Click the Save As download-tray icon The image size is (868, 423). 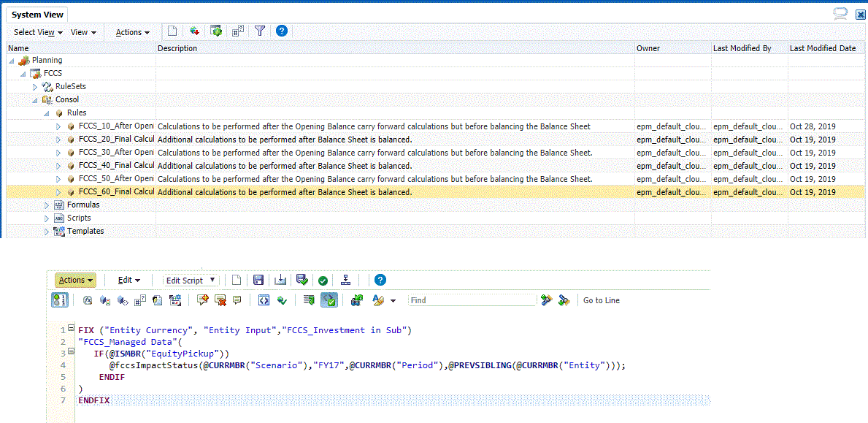click(280, 280)
